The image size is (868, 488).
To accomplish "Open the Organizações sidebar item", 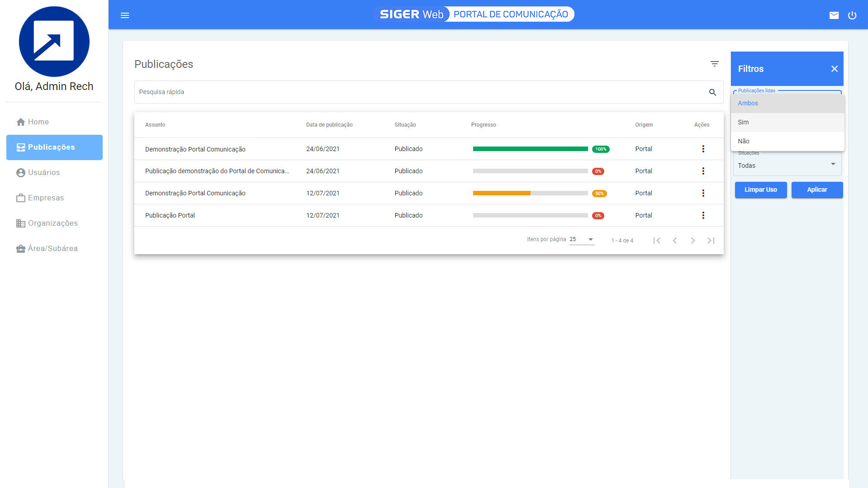I will (52, 223).
